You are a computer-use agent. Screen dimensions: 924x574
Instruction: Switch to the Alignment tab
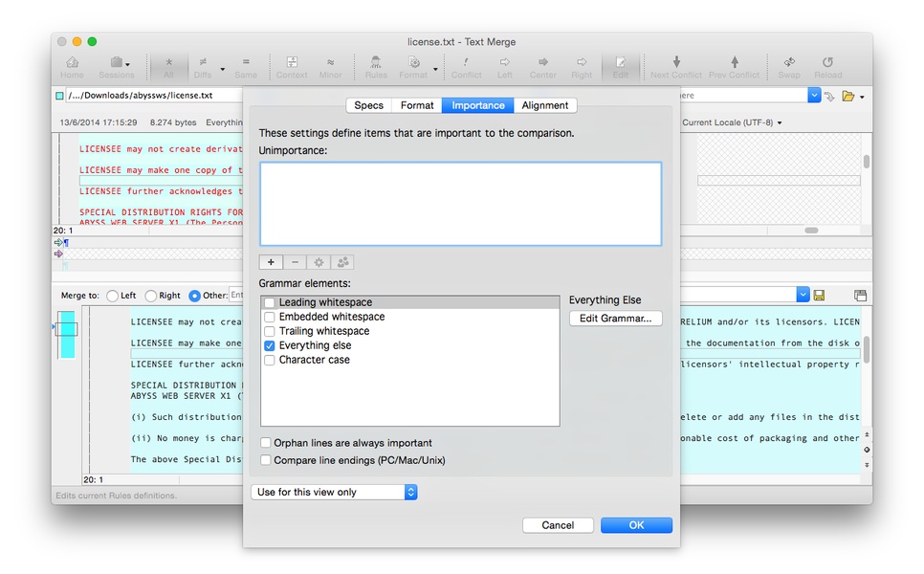545,106
